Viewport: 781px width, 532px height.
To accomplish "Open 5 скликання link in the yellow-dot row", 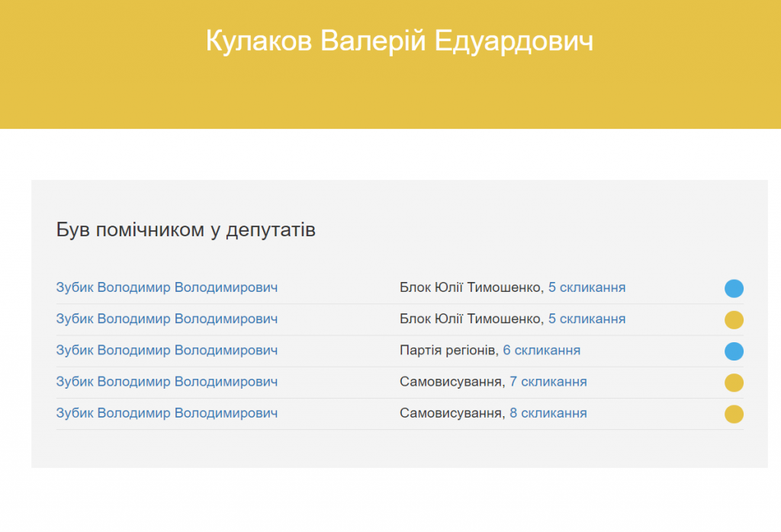I will click(587, 319).
